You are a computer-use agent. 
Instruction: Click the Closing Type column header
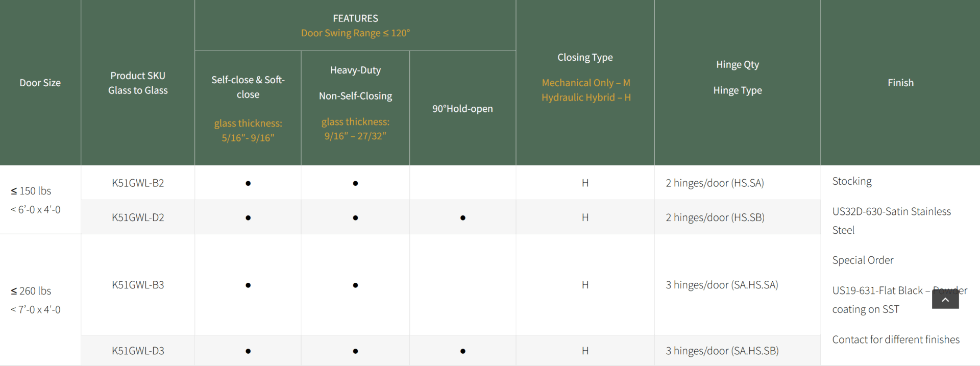(585, 58)
